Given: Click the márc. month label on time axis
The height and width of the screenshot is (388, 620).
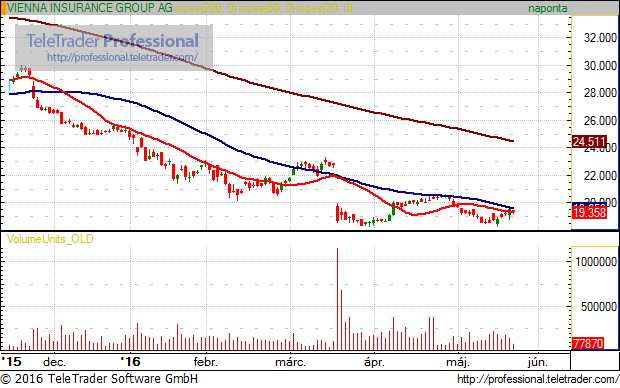Looking at the screenshot, I should (x=290, y=362).
